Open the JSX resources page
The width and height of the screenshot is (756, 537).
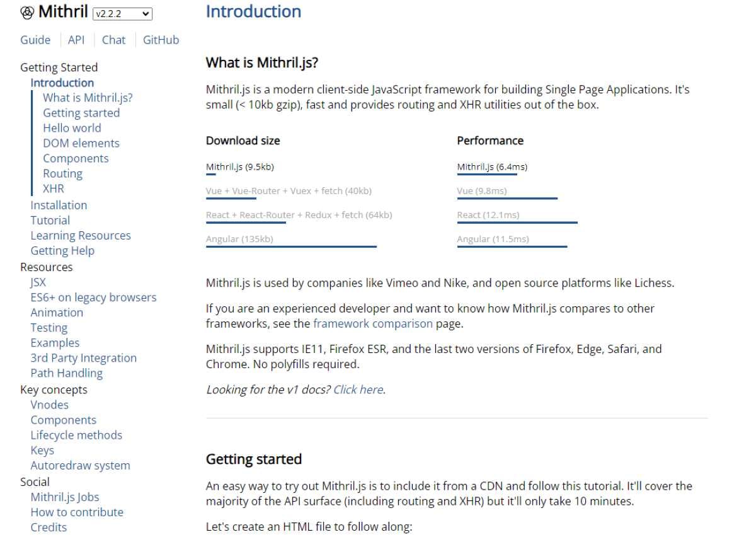(37, 282)
